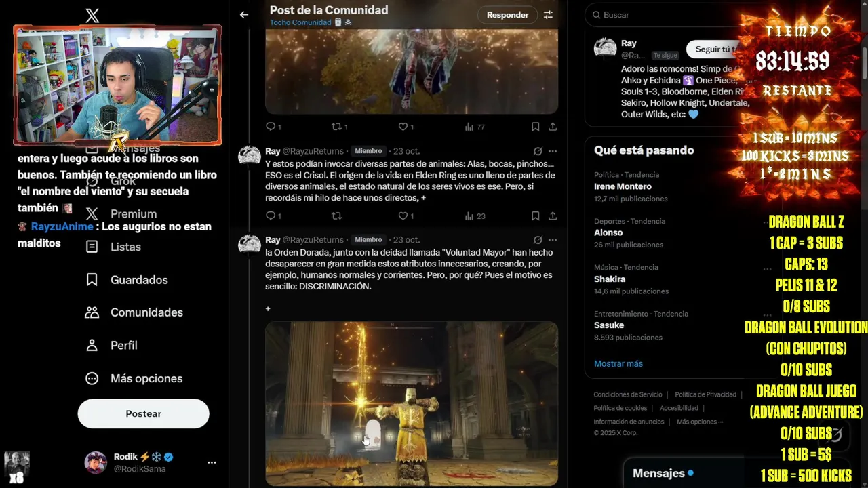Open Accesibilidad footer link

[x=679, y=408]
